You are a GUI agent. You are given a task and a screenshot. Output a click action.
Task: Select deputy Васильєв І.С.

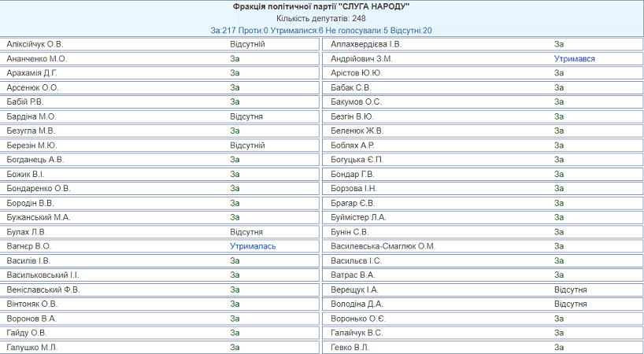pos(356,261)
